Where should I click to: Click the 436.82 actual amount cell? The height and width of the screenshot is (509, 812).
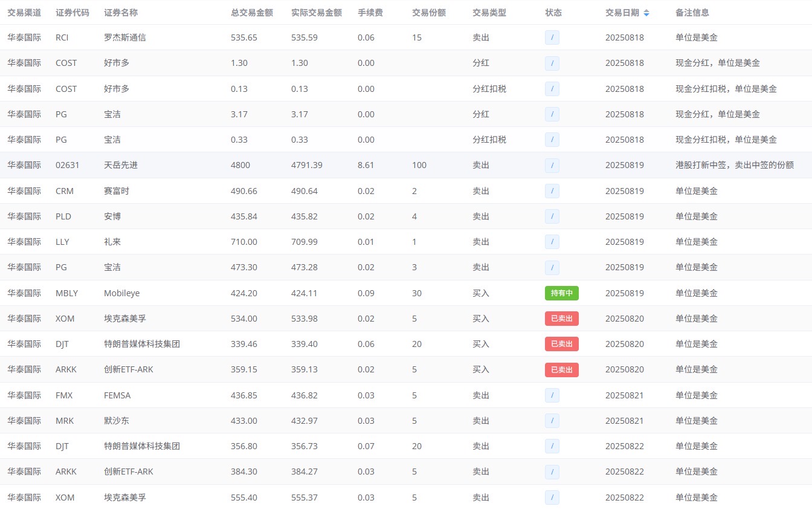pyautogui.click(x=304, y=395)
